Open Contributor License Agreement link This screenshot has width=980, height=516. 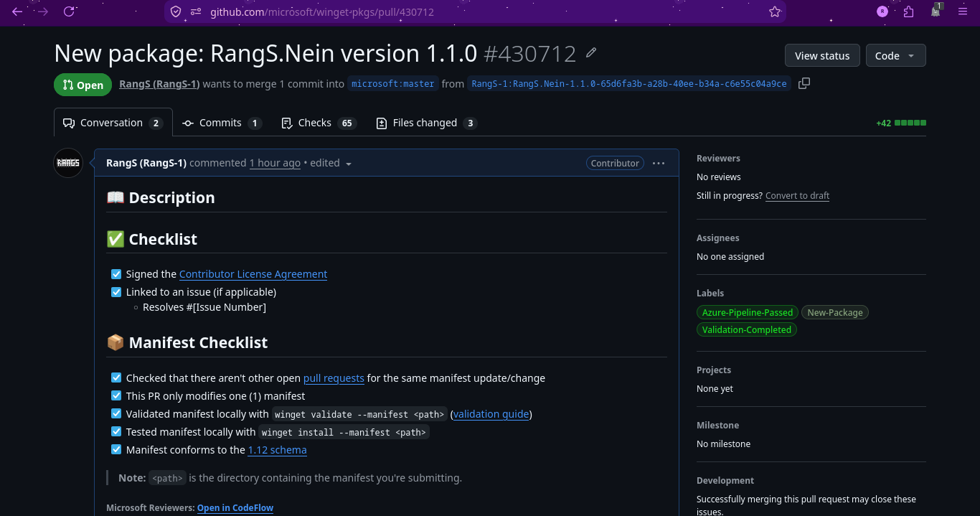(x=253, y=274)
